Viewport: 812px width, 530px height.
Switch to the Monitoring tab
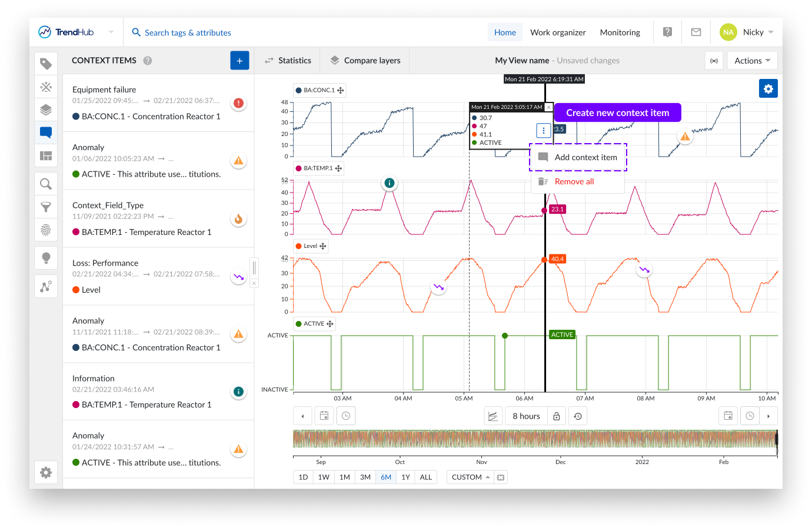pos(620,32)
